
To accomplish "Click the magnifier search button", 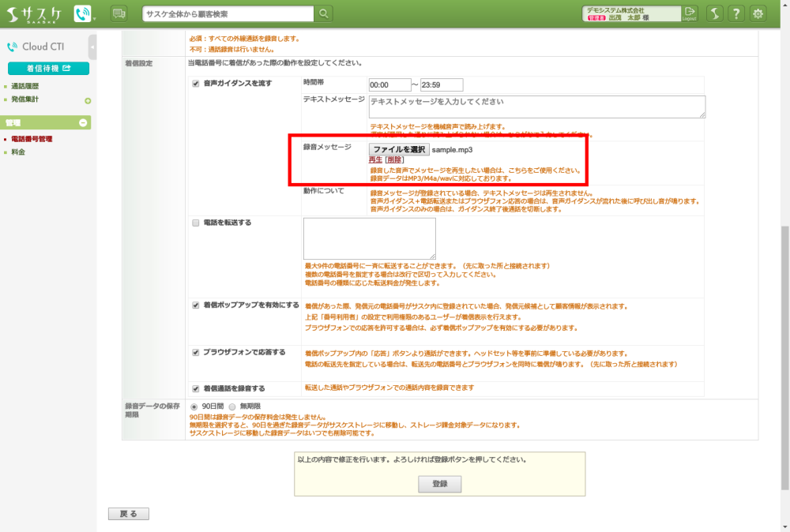I will 324,13.
